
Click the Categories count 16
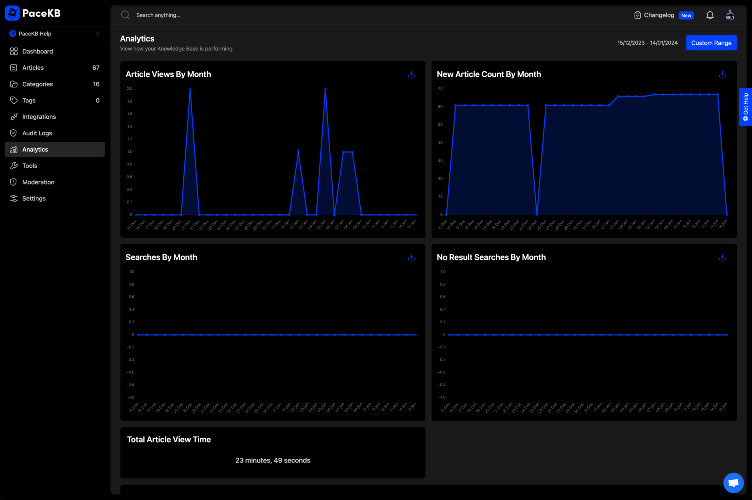coord(96,84)
